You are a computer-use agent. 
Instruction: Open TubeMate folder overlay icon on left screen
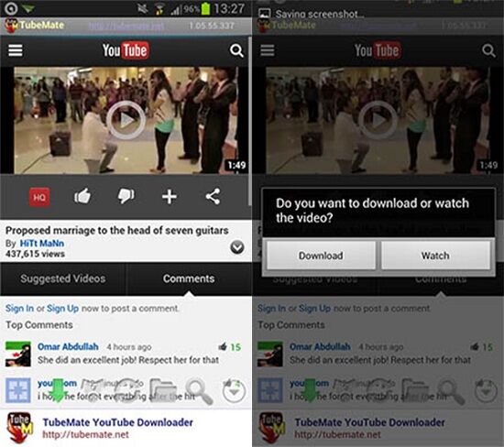click(x=163, y=390)
